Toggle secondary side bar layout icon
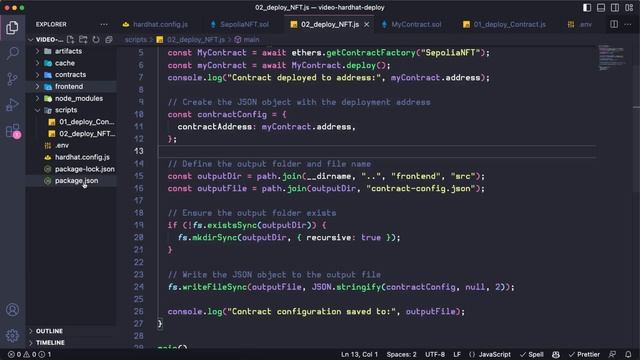This screenshot has width=640, height=360. click(x=615, y=7)
